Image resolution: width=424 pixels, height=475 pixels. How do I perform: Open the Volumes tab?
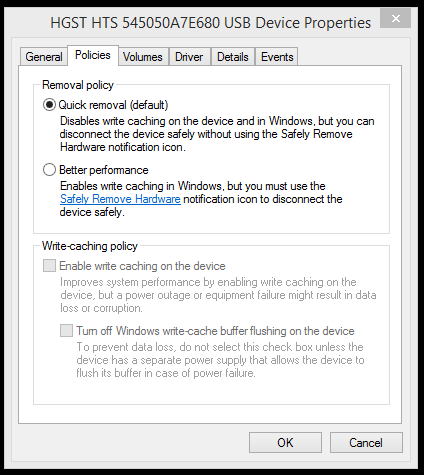pos(143,57)
